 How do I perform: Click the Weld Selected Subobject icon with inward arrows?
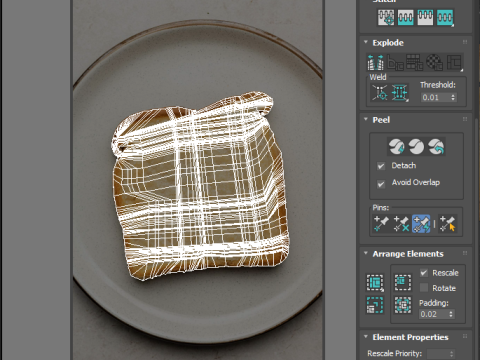[400, 92]
